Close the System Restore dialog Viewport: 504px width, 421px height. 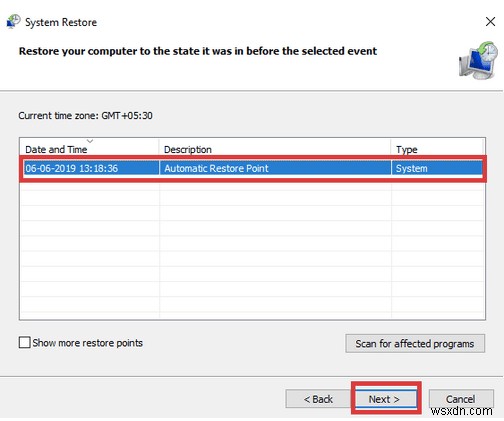point(490,22)
